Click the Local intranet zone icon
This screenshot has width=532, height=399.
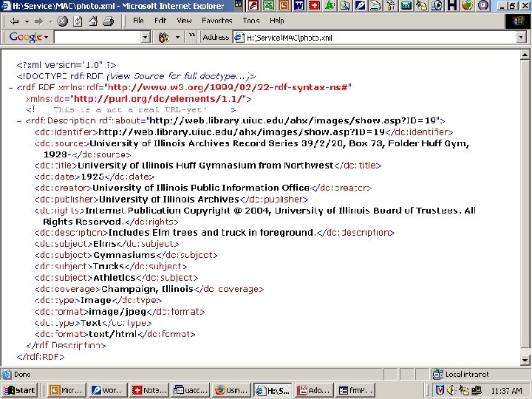point(438,374)
